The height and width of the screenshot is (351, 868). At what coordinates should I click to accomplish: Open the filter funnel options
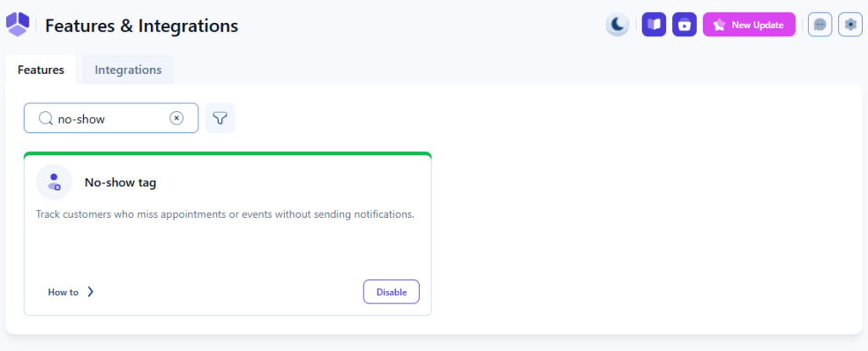point(220,119)
